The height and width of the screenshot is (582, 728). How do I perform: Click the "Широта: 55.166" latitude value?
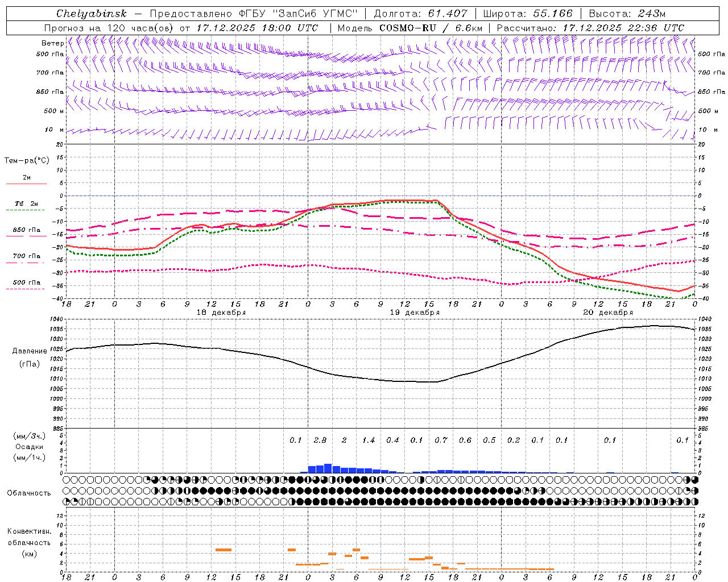click(x=528, y=14)
